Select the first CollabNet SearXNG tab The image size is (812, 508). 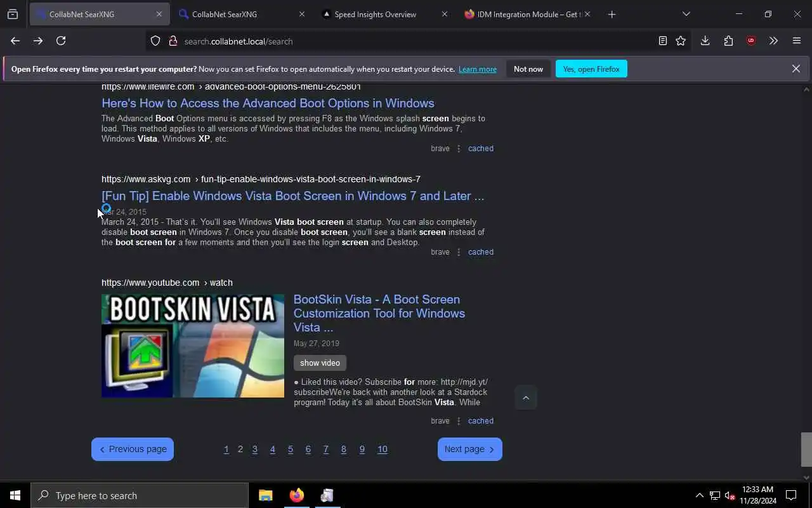pos(99,14)
